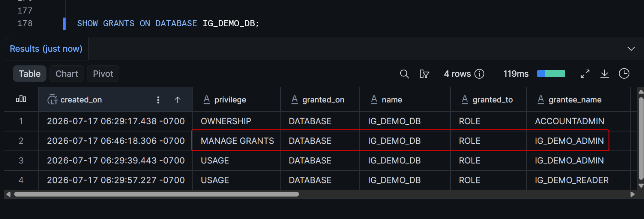
Task: Open the query history clock icon
Action: point(624,74)
